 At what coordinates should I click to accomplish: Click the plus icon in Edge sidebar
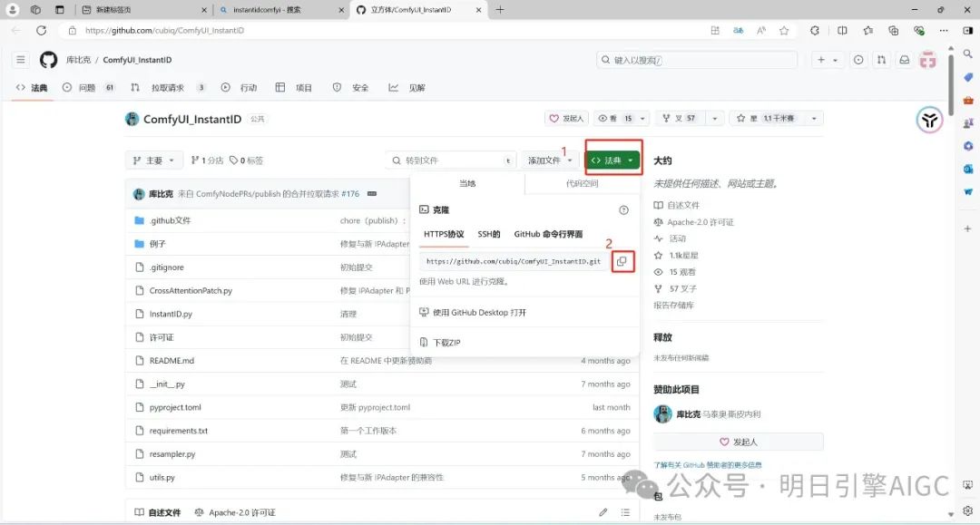[967, 229]
